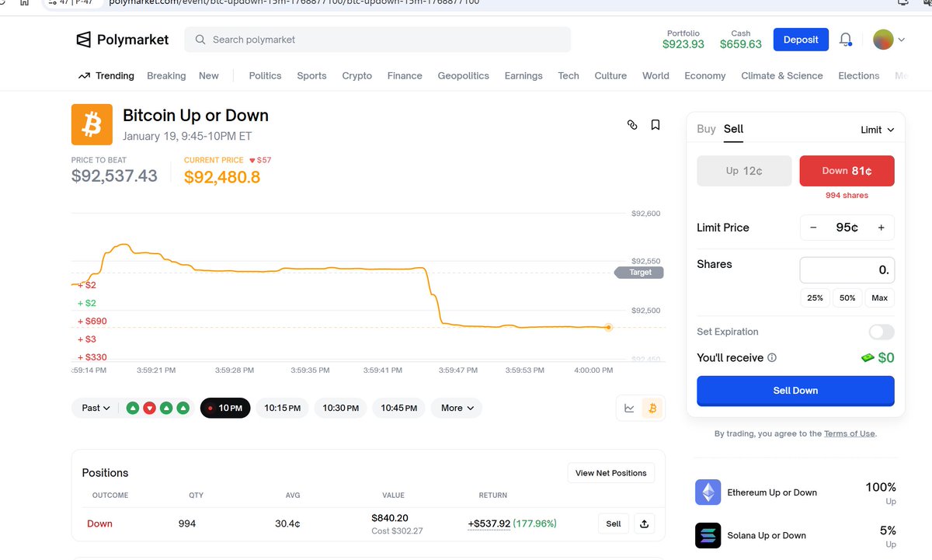Image resolution: width=932 pixels, height=560 pixels.
Task: Click the Search polymarket field
Action: point(377,40)
